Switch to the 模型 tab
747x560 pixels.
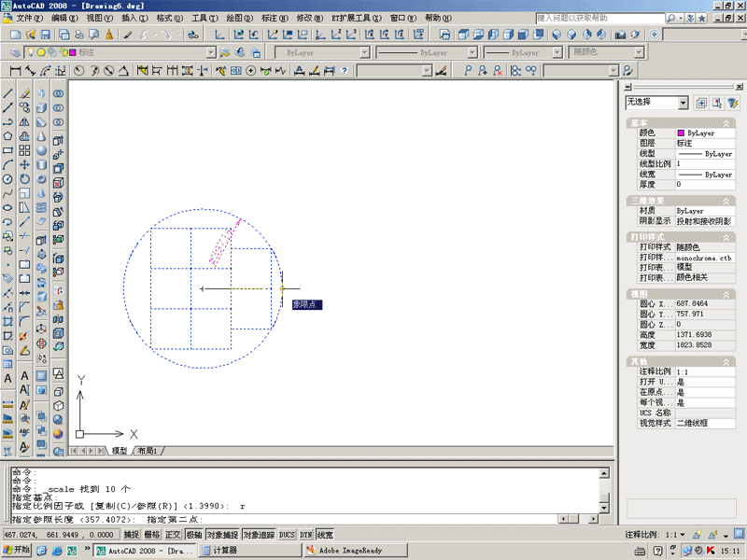(x=120, y=451)
